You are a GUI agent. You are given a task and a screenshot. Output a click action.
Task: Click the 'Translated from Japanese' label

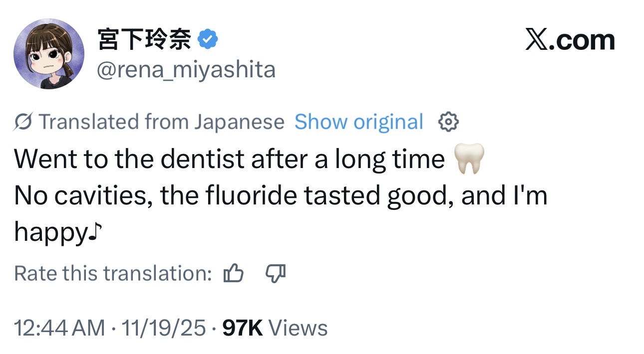click(x=161, y=122)
